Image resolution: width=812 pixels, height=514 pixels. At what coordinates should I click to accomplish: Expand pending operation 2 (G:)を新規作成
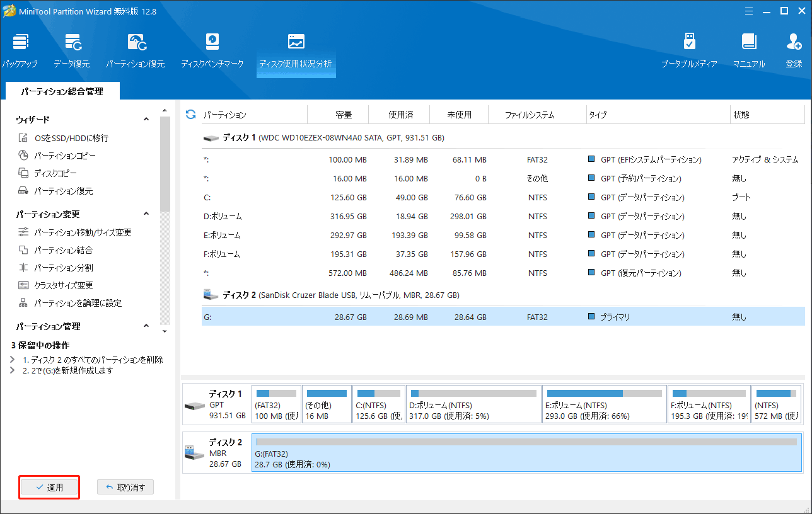13,370
